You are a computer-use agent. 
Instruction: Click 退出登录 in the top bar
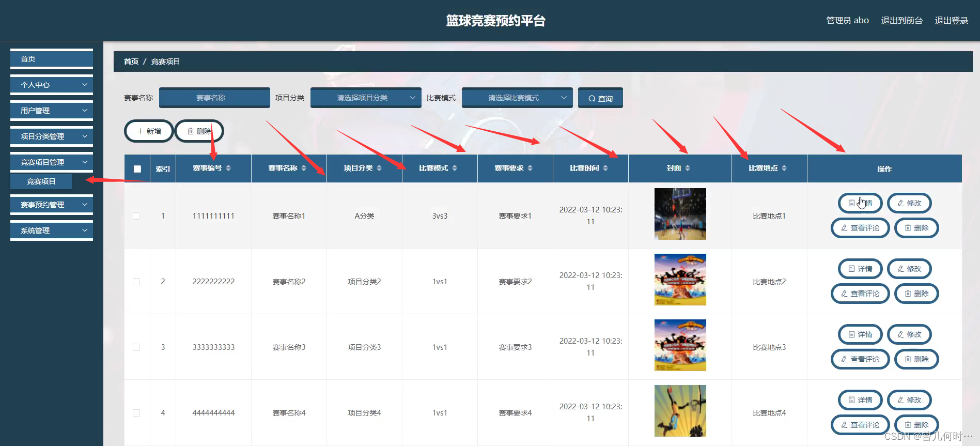point(951,20)
